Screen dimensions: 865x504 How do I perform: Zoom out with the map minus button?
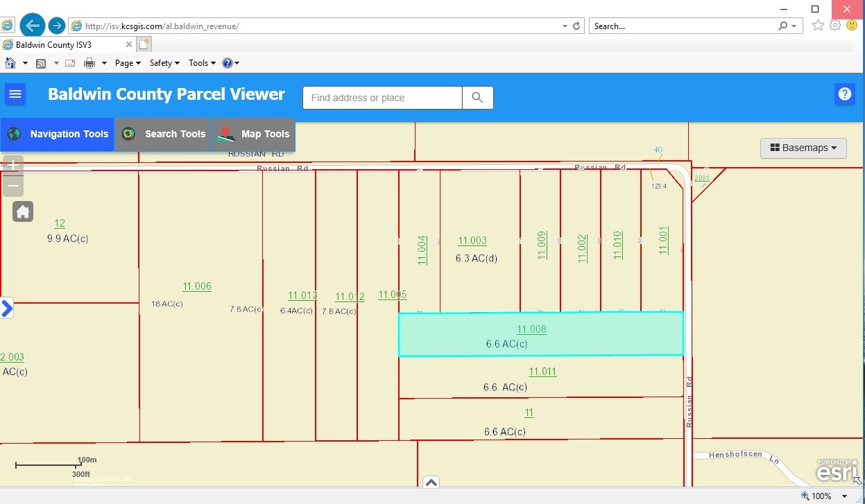12,186
